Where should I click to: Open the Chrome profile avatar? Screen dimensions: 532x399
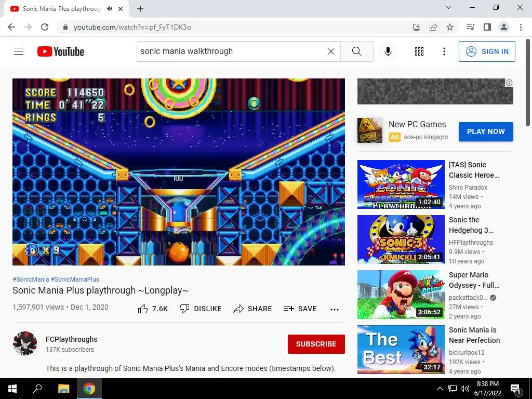click(x=504, y=27)
